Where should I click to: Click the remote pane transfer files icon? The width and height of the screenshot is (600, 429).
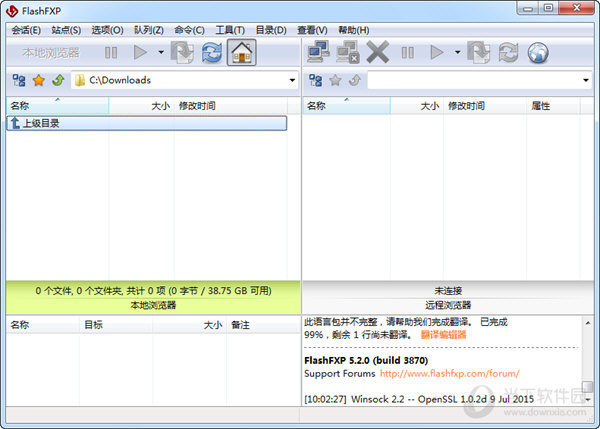pos(479,52)
